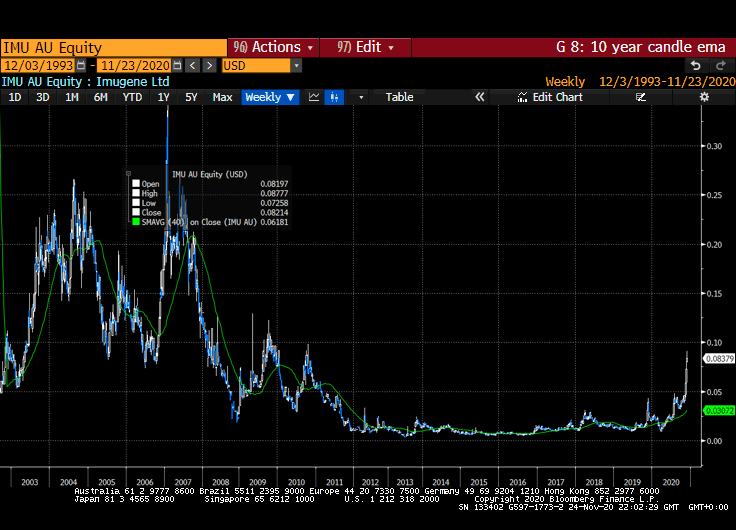Switch to line chart type icon
The height and width of the screenshot is (530, 736).
314,97
